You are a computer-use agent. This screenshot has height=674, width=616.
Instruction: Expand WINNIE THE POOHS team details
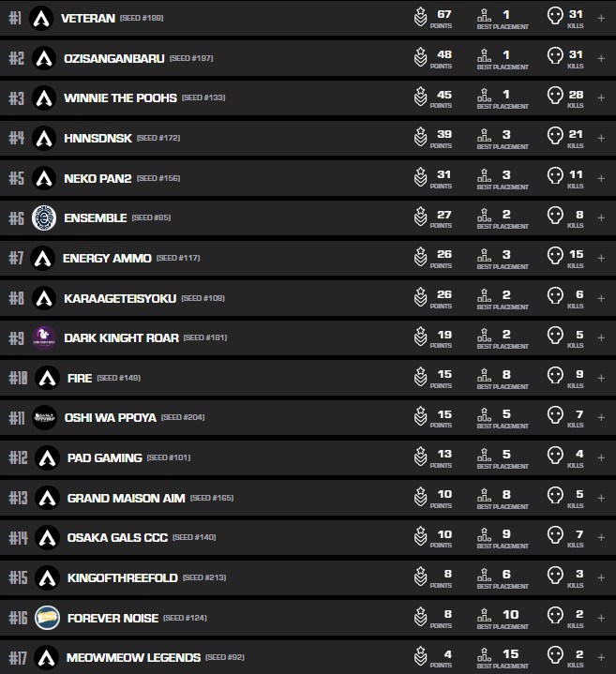pos(601,97)
